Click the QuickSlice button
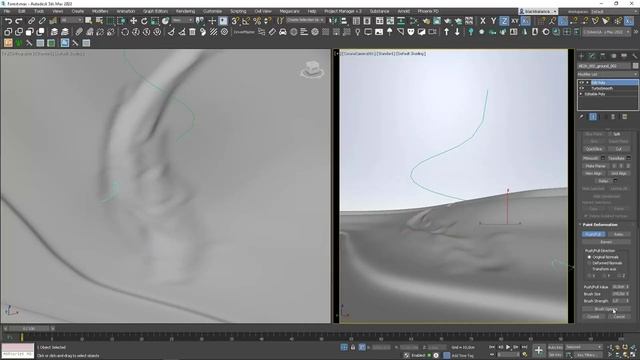The image size is (640, 360). coord(594,149)
